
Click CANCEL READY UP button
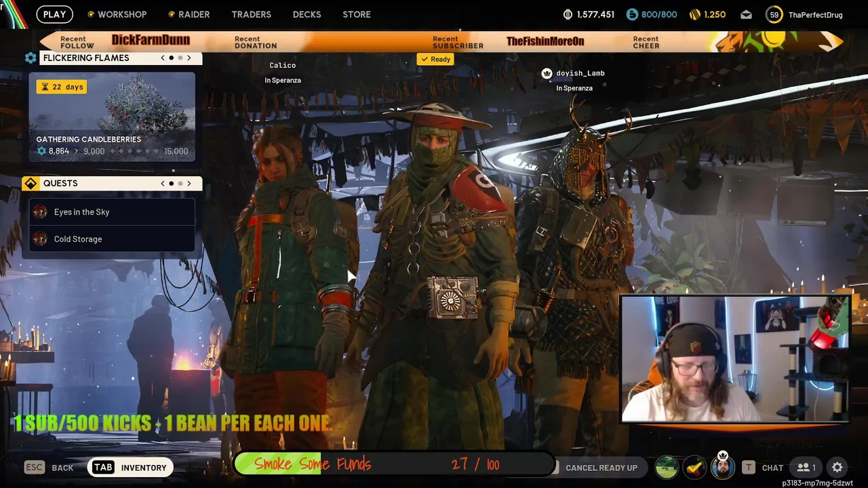[x=601, y=468]
